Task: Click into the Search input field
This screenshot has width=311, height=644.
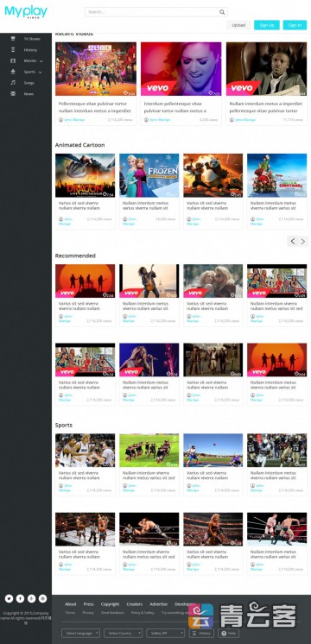Action: pyautogui.click(x=151, y=12)
